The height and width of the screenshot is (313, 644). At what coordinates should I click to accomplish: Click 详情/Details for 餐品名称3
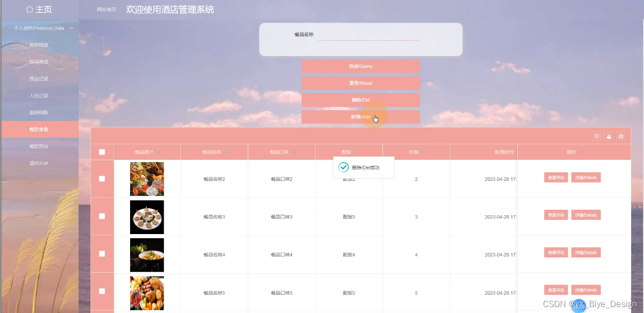coord(586,215)
